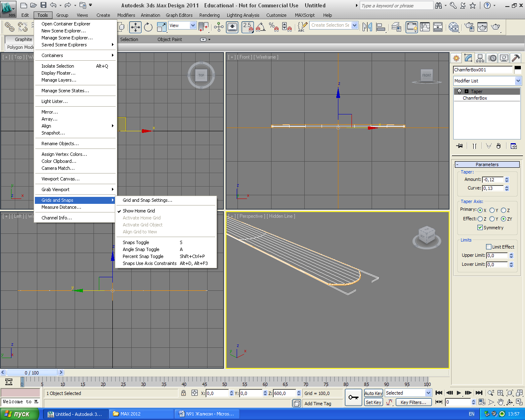
Task: Select Primary axis X radio button
Action: [480, 210]
